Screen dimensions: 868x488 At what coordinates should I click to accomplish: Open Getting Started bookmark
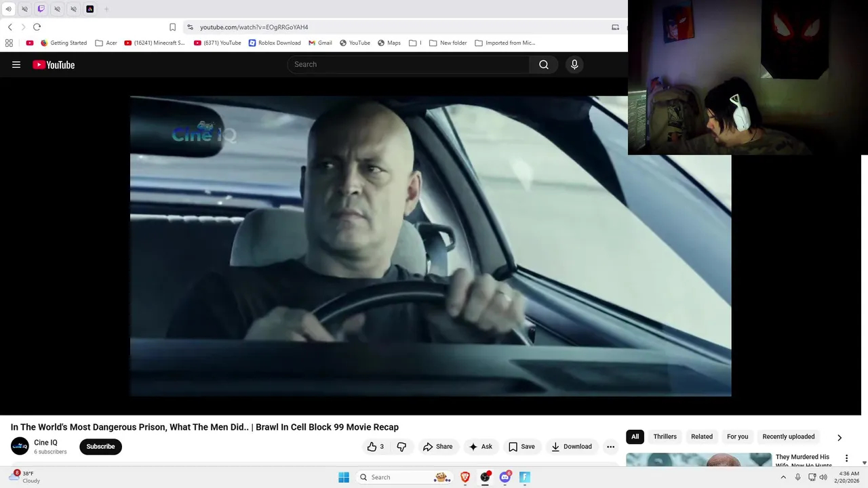click(64, 43)
